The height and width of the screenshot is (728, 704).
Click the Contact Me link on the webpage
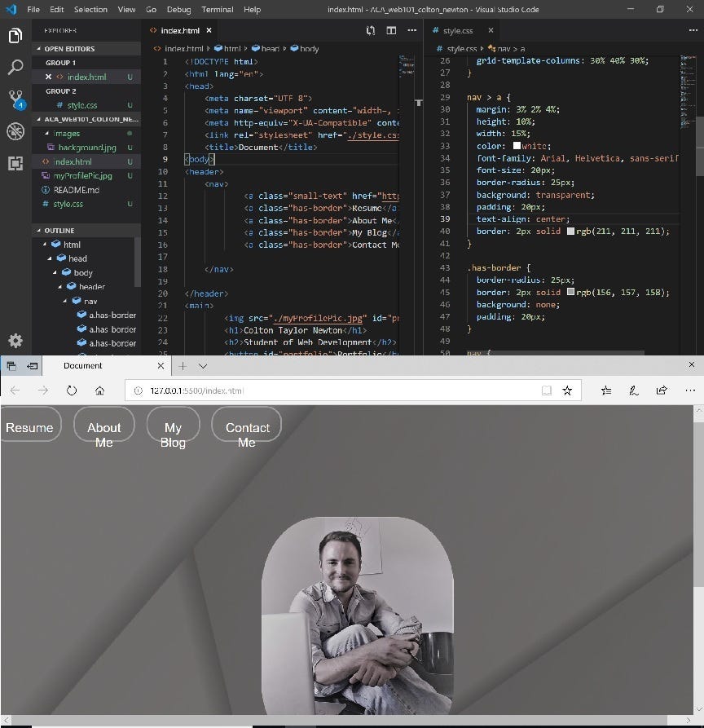click(x=246, y=433)
